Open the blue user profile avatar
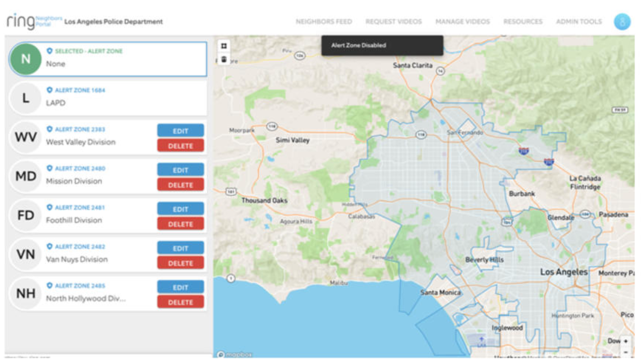The image size is (644, 363). coord(622,22)
